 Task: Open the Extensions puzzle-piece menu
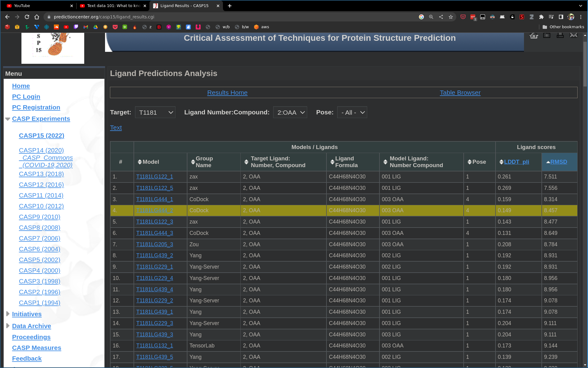click(541, 17)
